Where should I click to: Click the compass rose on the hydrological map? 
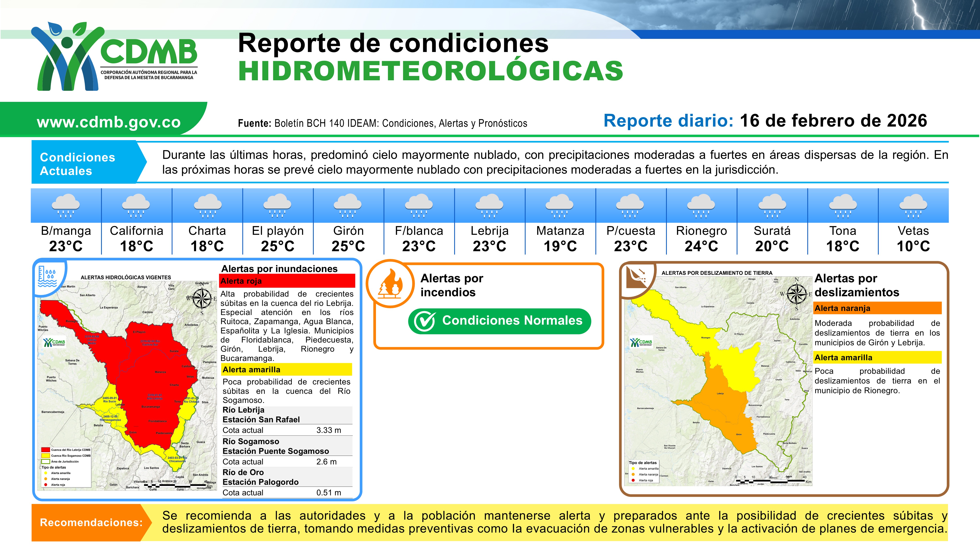point(202,298)
